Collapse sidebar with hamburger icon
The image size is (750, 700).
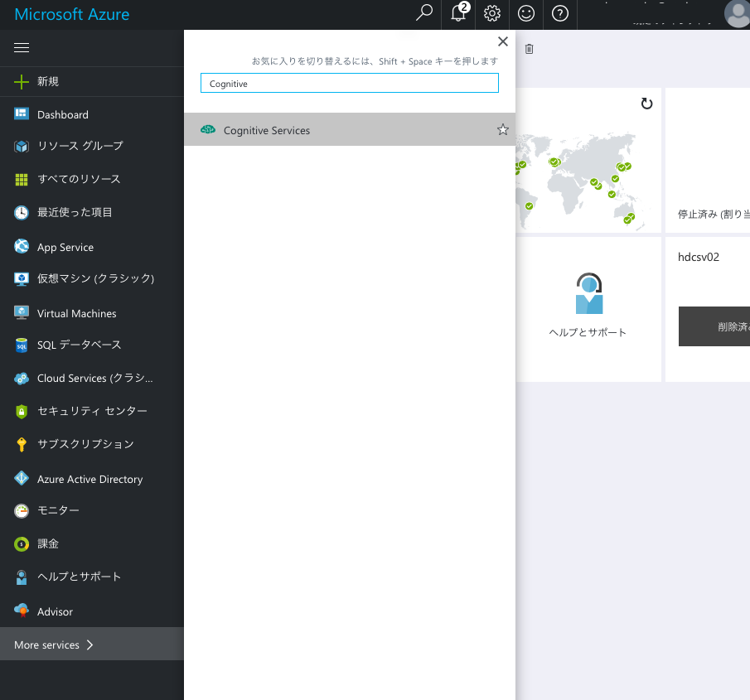click(22, 48)
